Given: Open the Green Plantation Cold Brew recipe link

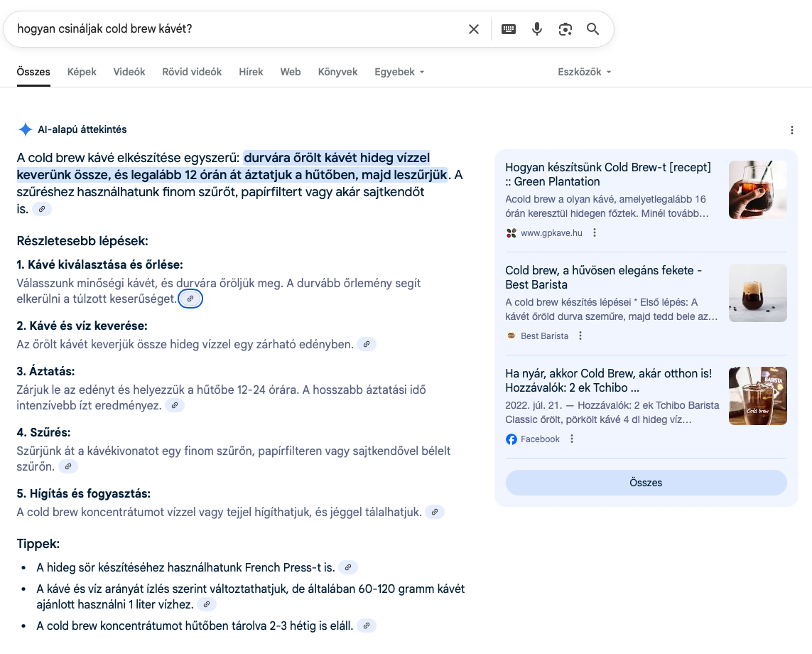Looking at the screenshot, I should tap(607, 174).
